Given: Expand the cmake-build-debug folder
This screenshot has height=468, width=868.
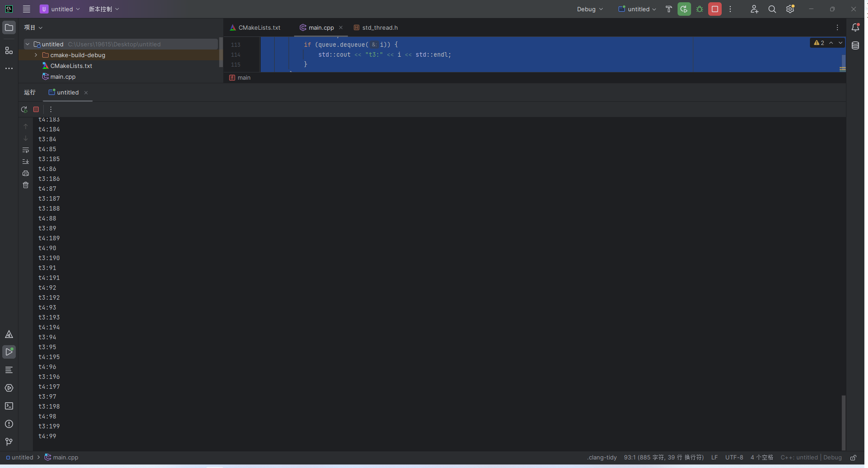Looking at the screenshot, I should pos(36,55).
